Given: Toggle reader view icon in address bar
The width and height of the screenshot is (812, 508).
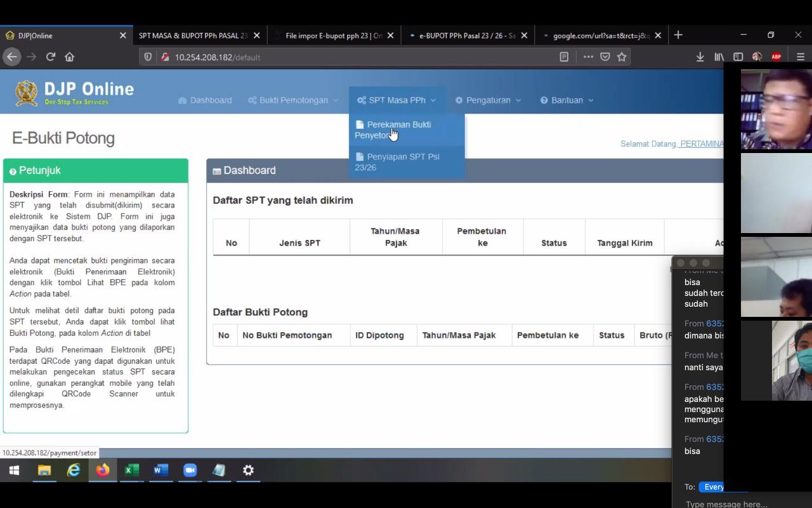Looking at the screenshot, I should [564, 57].
